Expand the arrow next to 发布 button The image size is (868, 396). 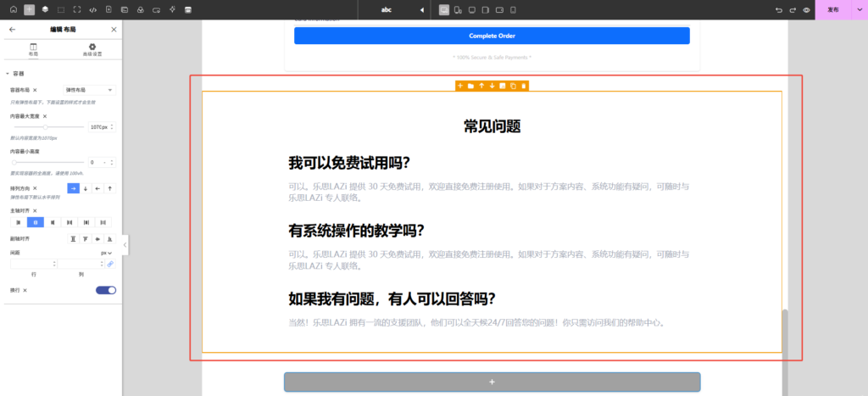860,9
